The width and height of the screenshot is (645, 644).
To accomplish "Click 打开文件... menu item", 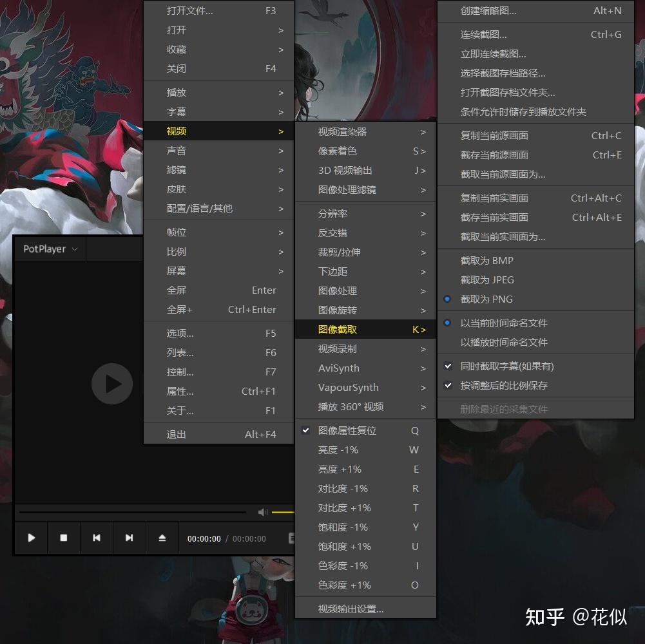I will (219, 11).
